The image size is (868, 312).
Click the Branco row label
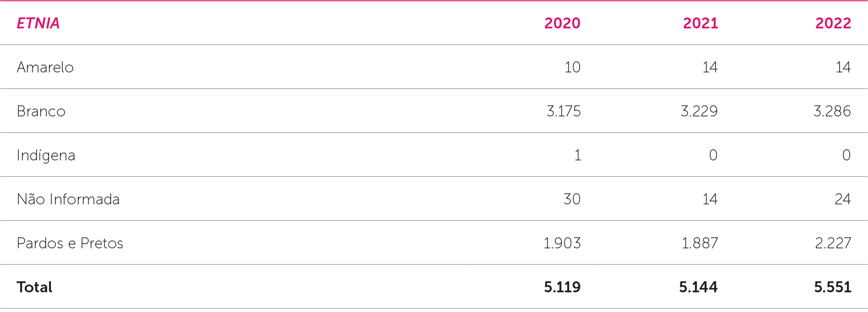[x=41, y=111]
